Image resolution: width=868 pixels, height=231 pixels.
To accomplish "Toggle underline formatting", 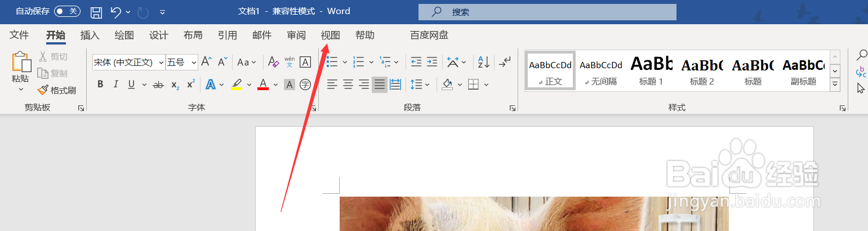I will (x=131, y=85).
